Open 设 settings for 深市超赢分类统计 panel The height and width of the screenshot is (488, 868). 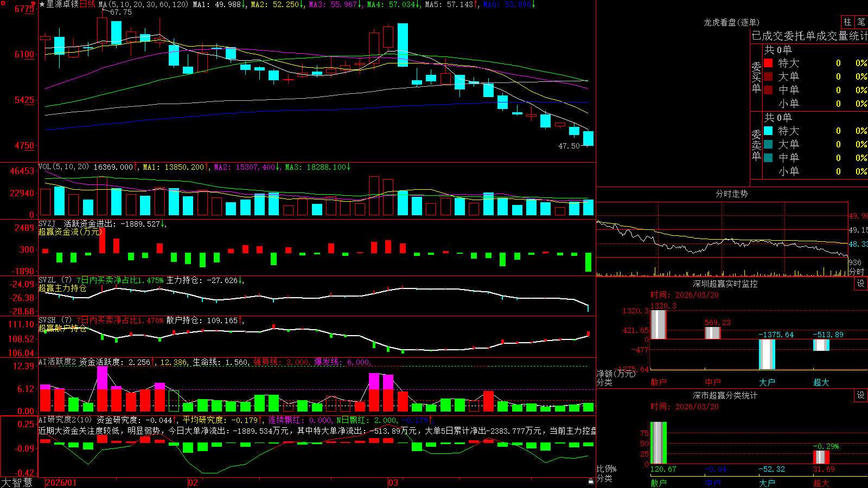pos(861,395)
